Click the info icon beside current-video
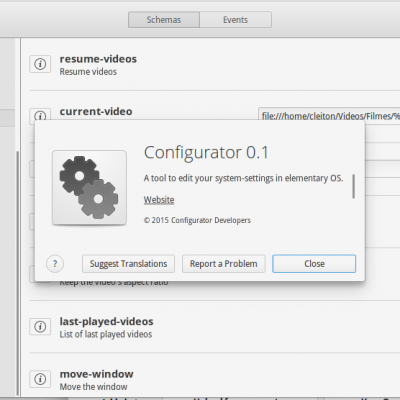400x400 pixels. (40, 114)
